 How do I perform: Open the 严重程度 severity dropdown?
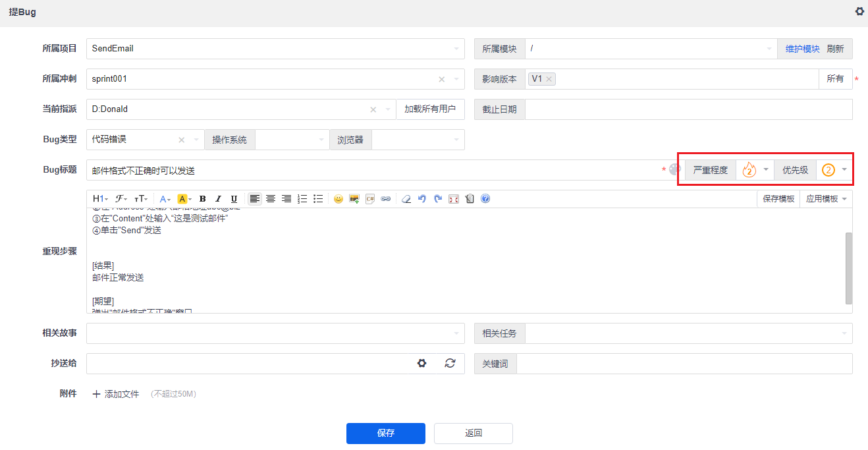(755, 170)
